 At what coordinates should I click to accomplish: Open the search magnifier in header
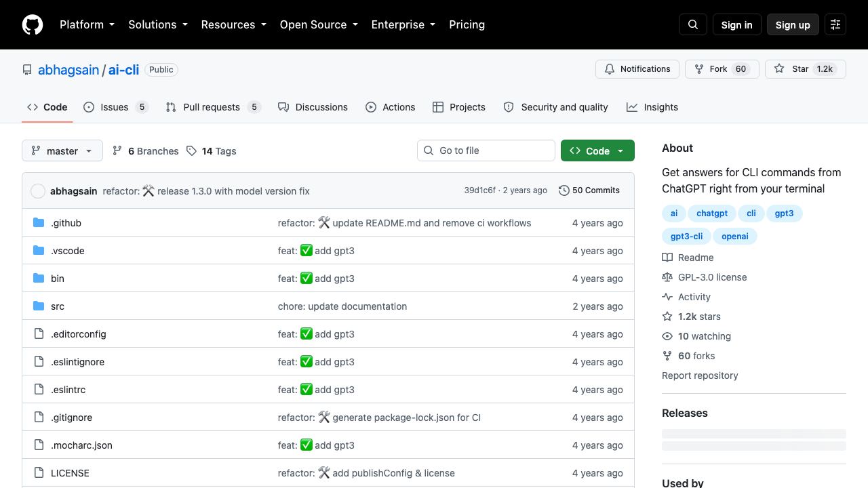point(693,24)
